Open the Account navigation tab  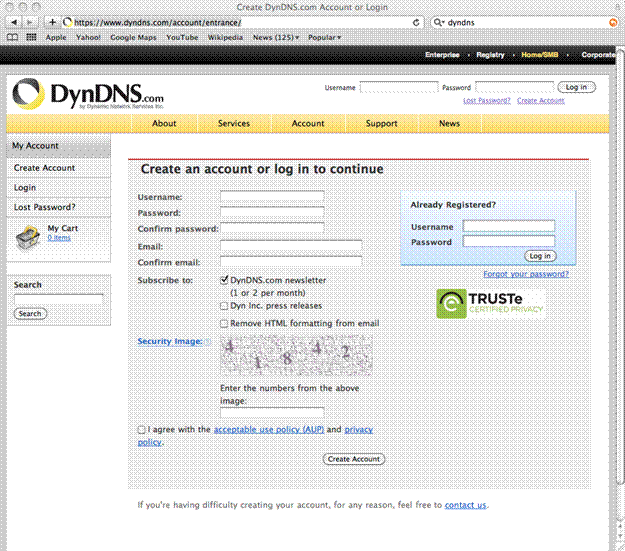308,124
